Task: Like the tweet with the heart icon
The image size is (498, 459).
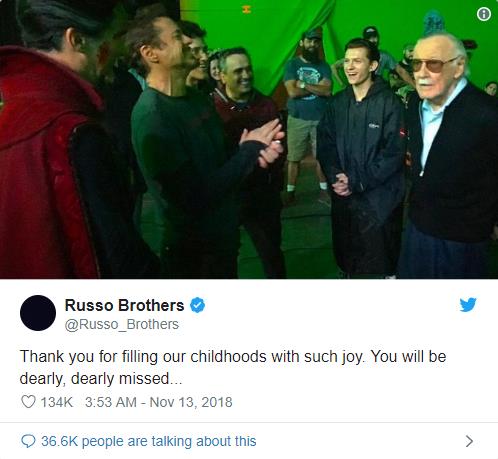Action: pyautogui.click(x=28, y=402)
